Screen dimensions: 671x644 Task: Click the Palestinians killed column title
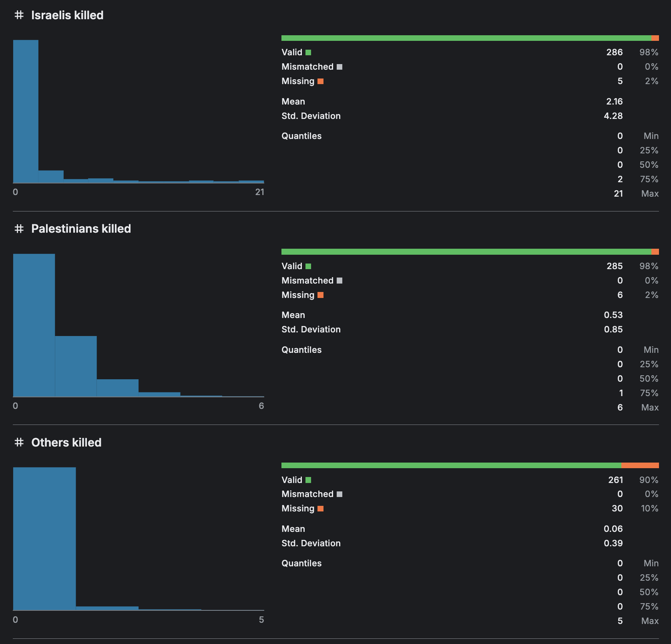81,229
